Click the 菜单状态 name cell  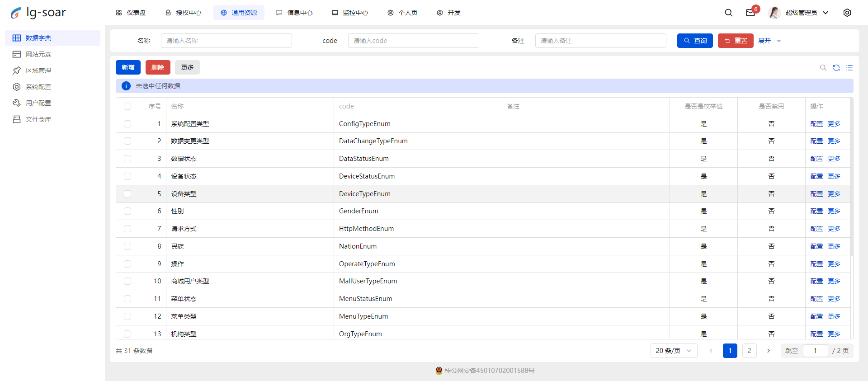point(250,299)
